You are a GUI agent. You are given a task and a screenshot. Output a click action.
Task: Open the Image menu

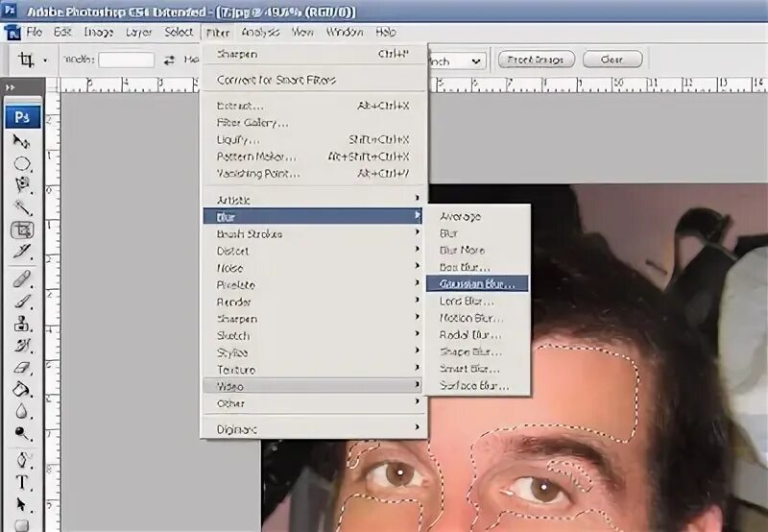point(99,33)
